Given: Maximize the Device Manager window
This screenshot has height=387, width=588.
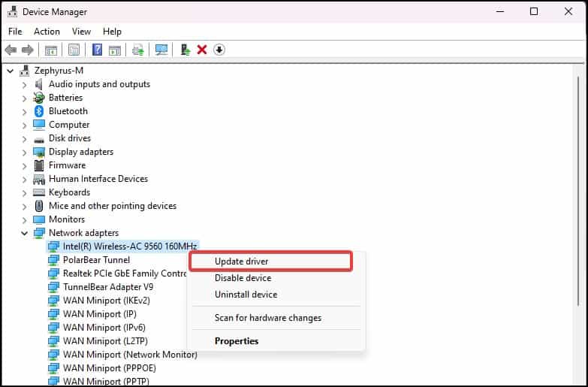Looking at the screenshot, I should click(x=534, y=11).
